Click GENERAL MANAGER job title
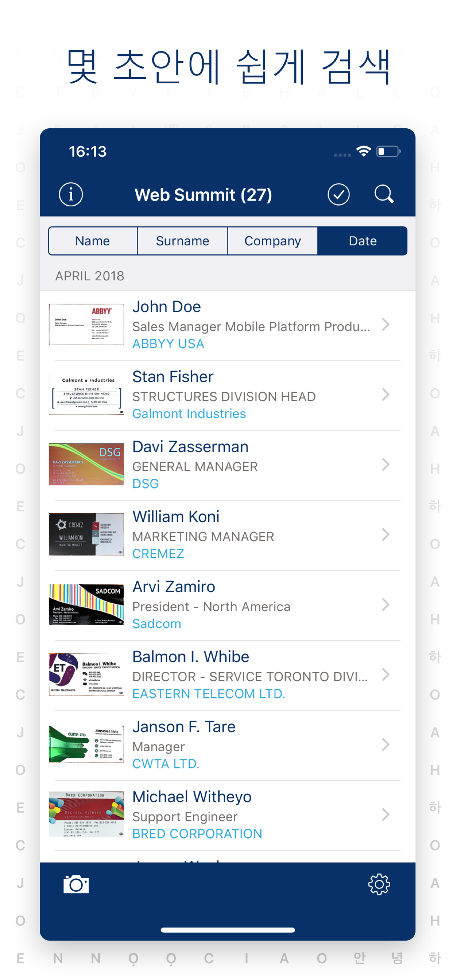This screenshot has height=980, width=453. pos(195,466)
